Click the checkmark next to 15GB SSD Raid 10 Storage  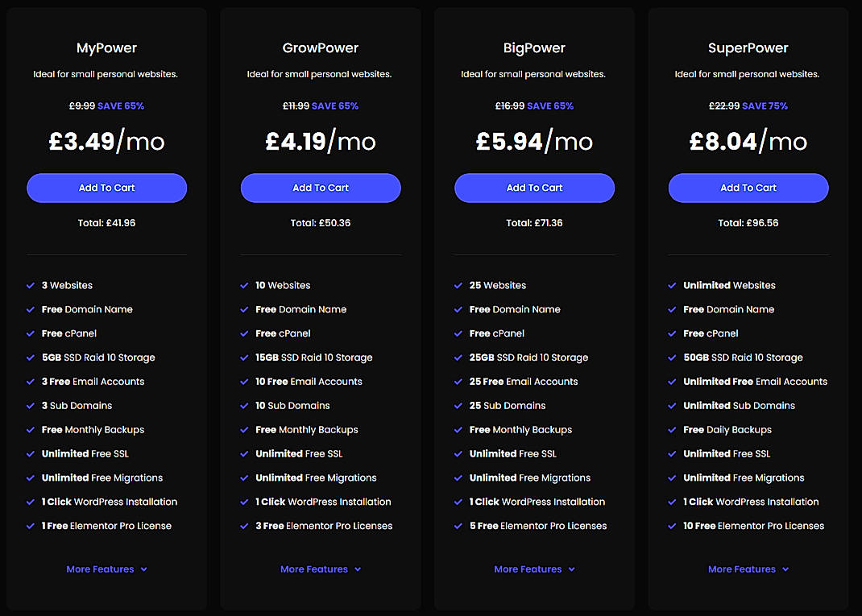pyautogui.click(x=244, y=358)
